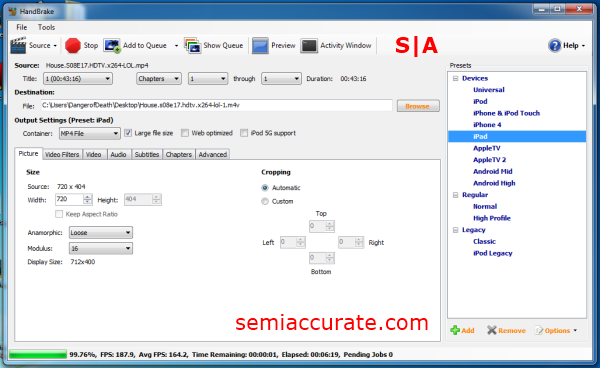Image resolution: width=600 pixels, height=368 pixels.
Task: Collapse the Devices preset tree group
Action: click(455, 78)
